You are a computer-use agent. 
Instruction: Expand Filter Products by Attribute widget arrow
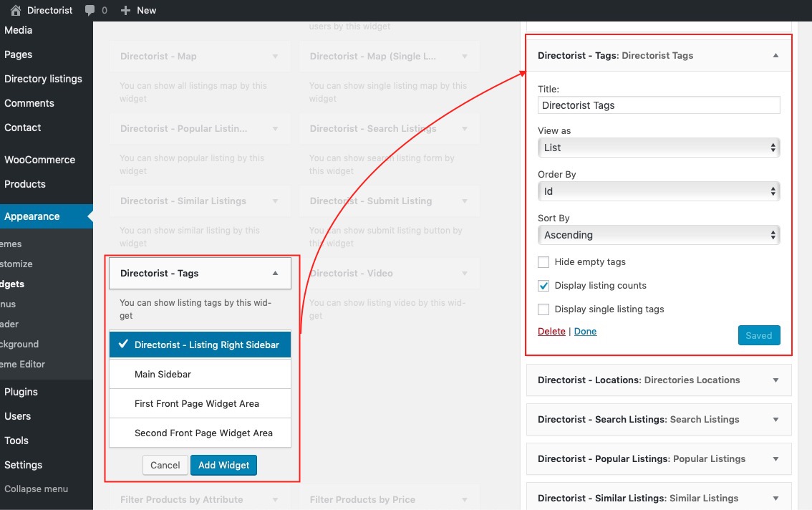tap(275, 500)
